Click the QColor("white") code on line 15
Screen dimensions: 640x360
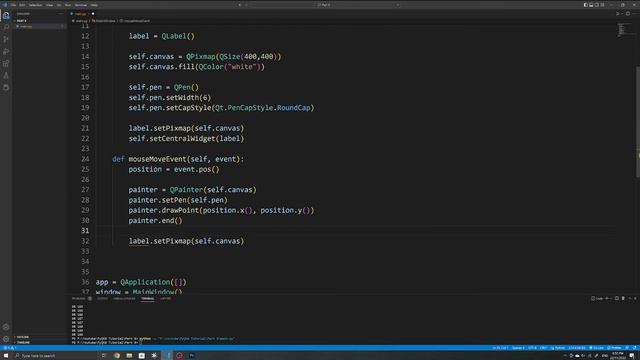[231, 67]
